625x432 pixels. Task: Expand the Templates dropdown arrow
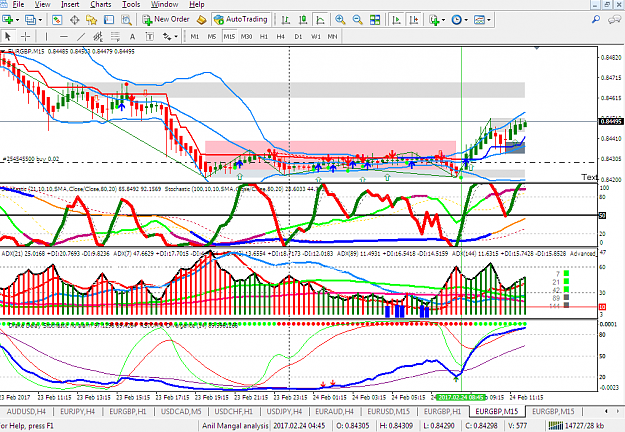pos(489,20)
